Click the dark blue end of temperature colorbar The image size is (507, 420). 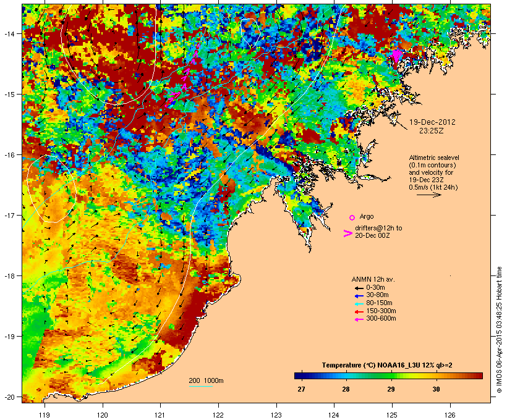[x=299, y=376]
